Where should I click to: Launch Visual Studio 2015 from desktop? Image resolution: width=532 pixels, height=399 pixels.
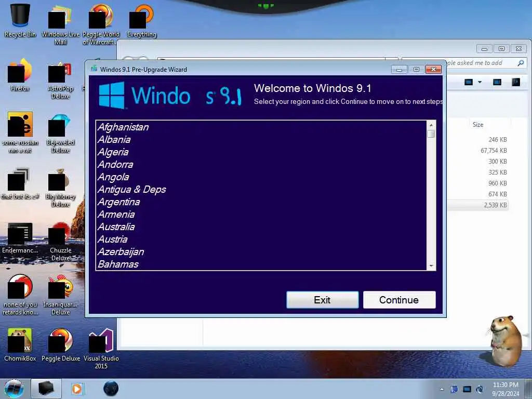(x=101, y=349)
